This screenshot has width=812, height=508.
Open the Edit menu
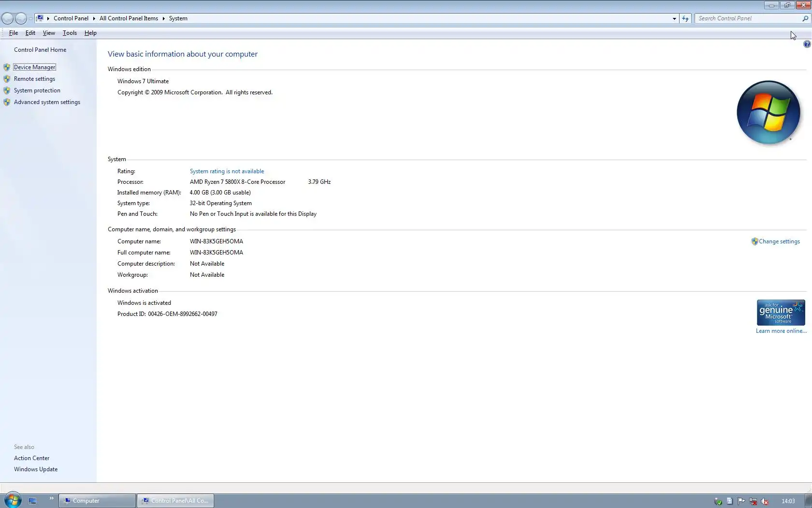(30, 33)
